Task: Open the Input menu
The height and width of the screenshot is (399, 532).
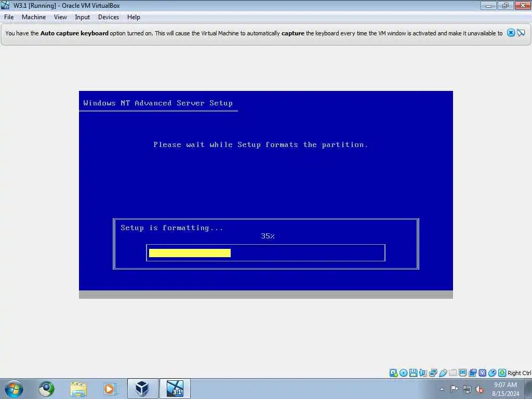Action: pyautogui.click(x=82, y=17)
